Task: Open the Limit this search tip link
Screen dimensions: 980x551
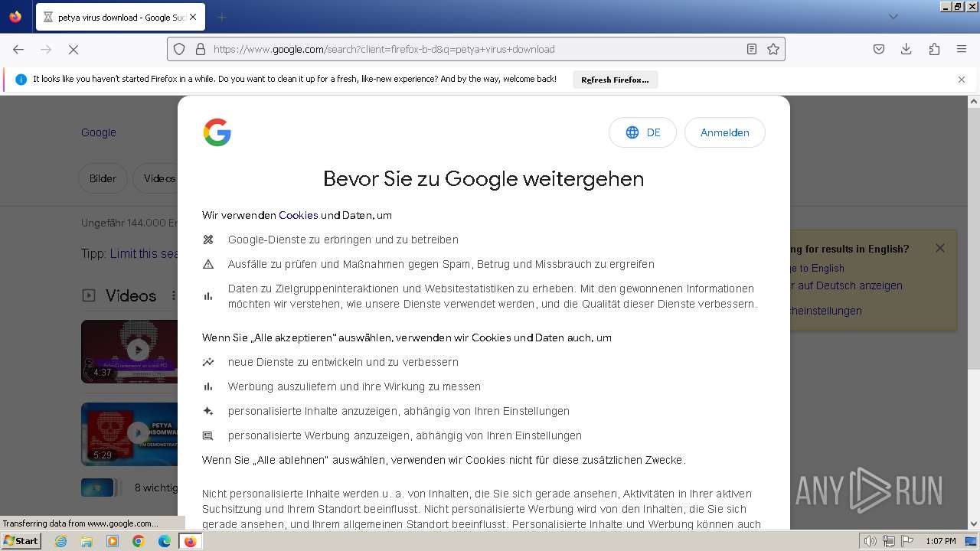Action: pyautogui.click(x=144, y=253)
